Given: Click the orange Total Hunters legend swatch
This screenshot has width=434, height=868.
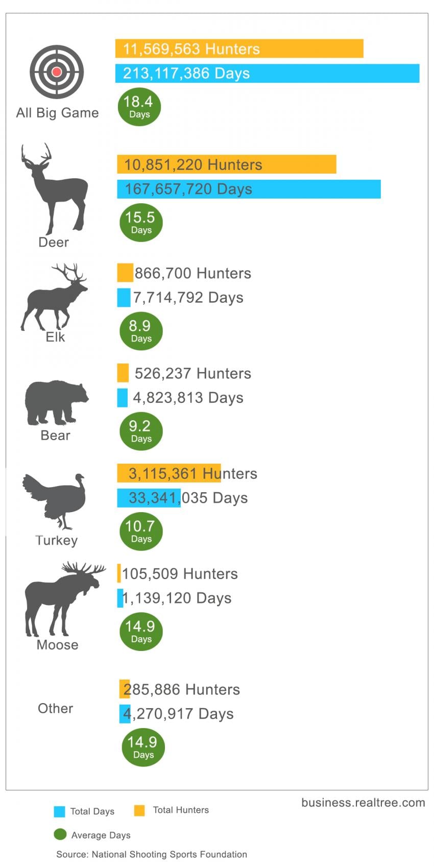Looking at the screenshot, I should coord(139,810).
